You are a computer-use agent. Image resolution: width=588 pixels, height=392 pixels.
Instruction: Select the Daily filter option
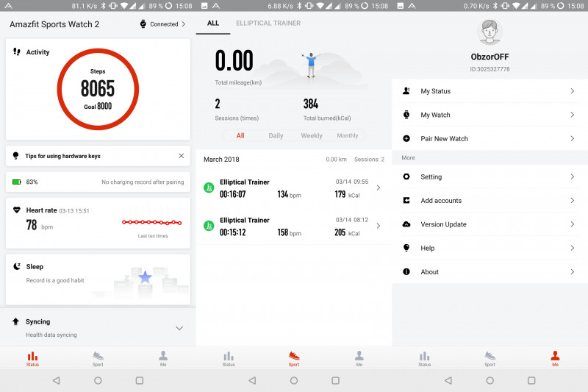[x=276, y=136]
